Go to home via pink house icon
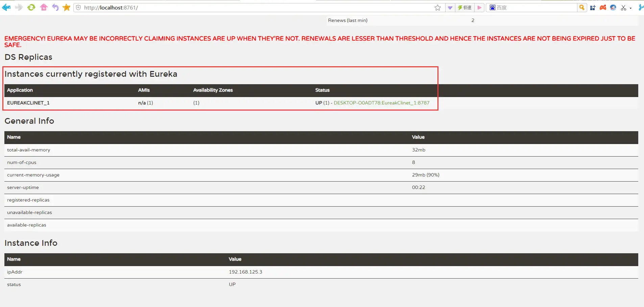The width and height of the screenshot is (644, 307). coord(44,7)
